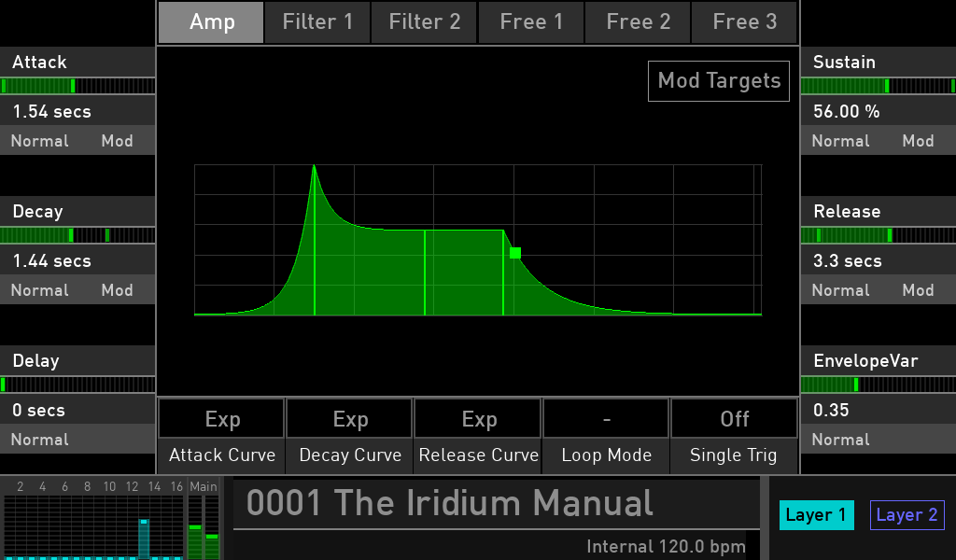The image size is (956, 560).
Task: Open the Release Curve selector
Action: tap(478, 420)
